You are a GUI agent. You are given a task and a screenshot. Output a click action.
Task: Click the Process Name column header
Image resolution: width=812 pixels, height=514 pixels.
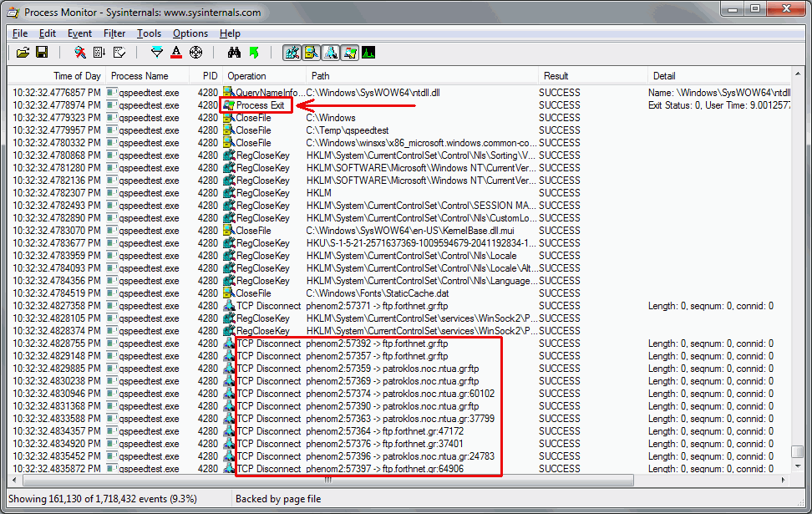(x=148, y=76)
